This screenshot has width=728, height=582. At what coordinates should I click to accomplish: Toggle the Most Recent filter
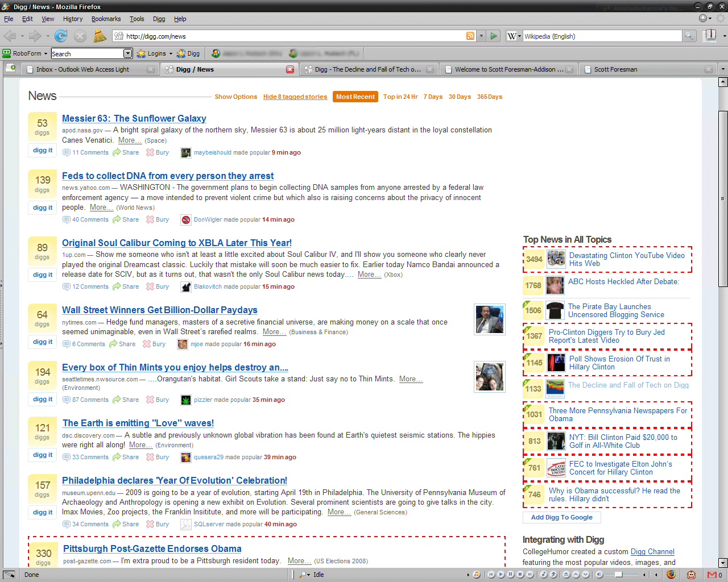tap(355, 97)
